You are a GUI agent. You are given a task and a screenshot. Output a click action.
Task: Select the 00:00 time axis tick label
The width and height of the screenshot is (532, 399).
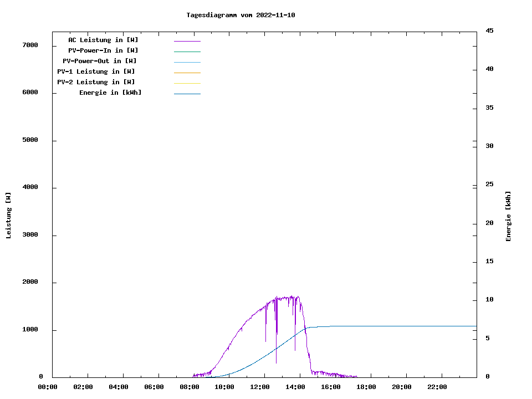coord(48,387)
